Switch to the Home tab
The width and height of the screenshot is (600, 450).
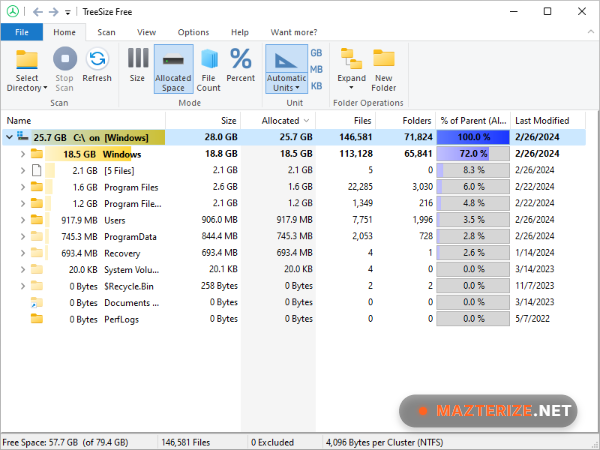[64, 32]
